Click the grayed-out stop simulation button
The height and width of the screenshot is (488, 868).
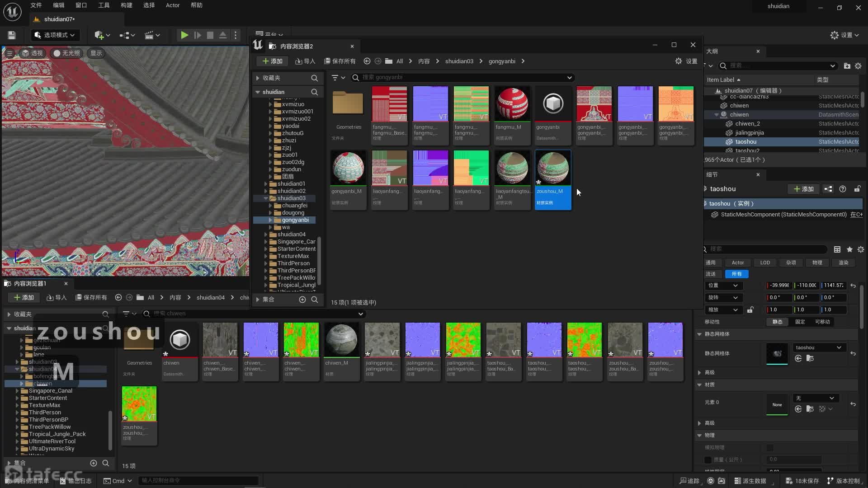point(210,35)
